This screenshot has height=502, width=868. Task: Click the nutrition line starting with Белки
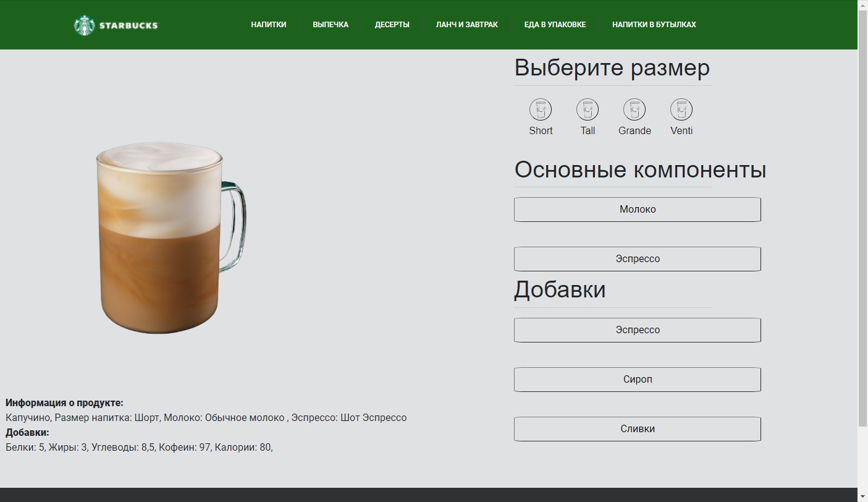click(x=139, y=447)
